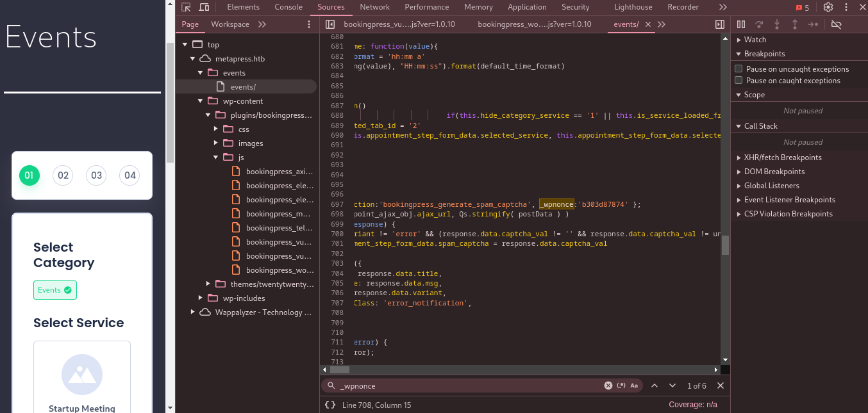This screenshot has height=413, width=868.
Task: Select booking step 04 circle
Action: tap(130, 175)
